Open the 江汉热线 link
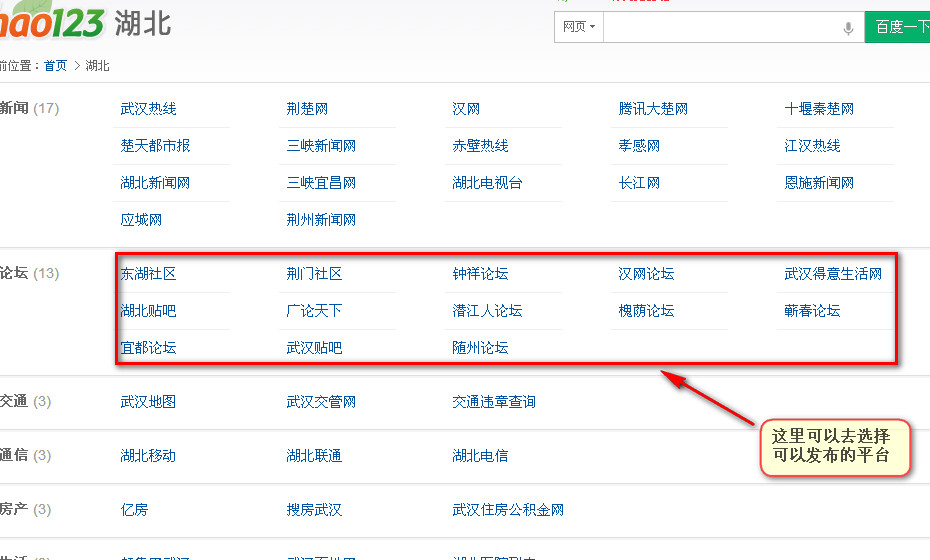This screenshot has height=560, width=930. pyautogui.click(x=812, y=146)
